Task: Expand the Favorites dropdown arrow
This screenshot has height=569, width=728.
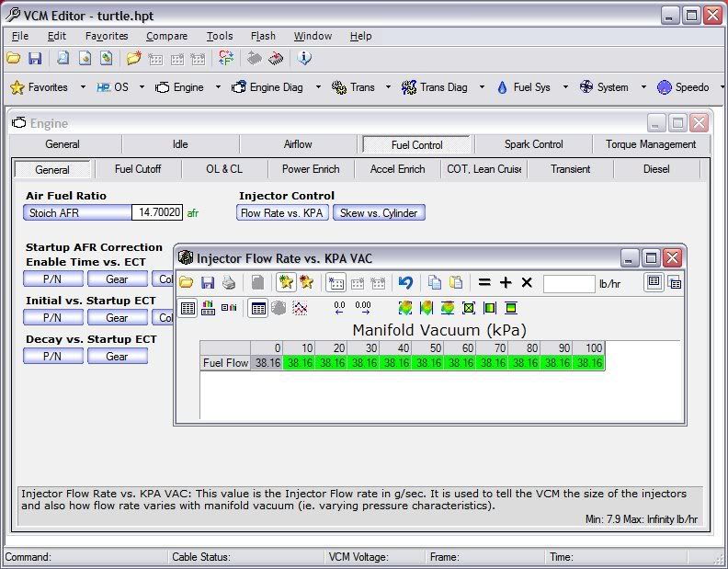Action: click(x=83, y=86)
